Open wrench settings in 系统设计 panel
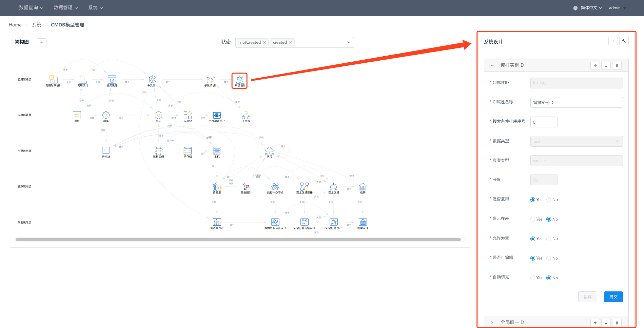The height and width of the screenshot is (328, 644). coord(624,41)
